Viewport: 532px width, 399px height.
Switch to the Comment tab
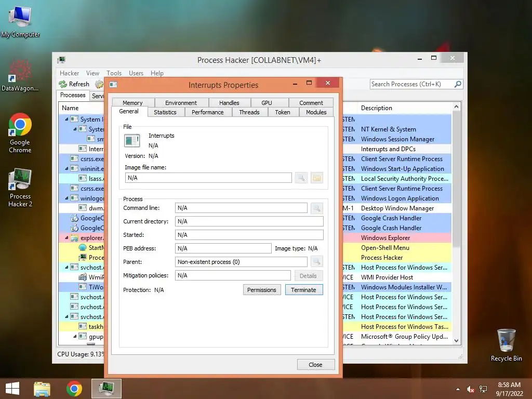(x=311, y=102)
